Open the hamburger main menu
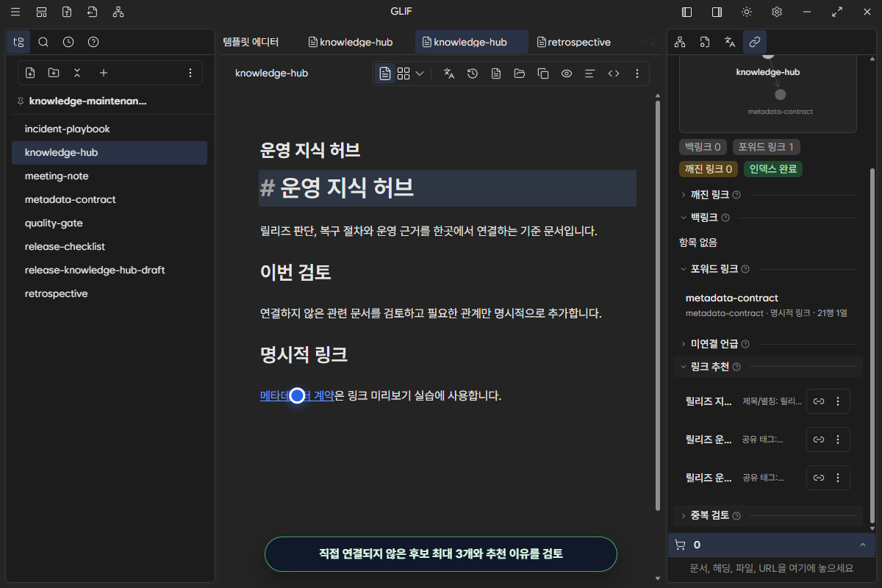Image resolution: width=882 pixels, height=588 pixels. click(x=15, y=12)
